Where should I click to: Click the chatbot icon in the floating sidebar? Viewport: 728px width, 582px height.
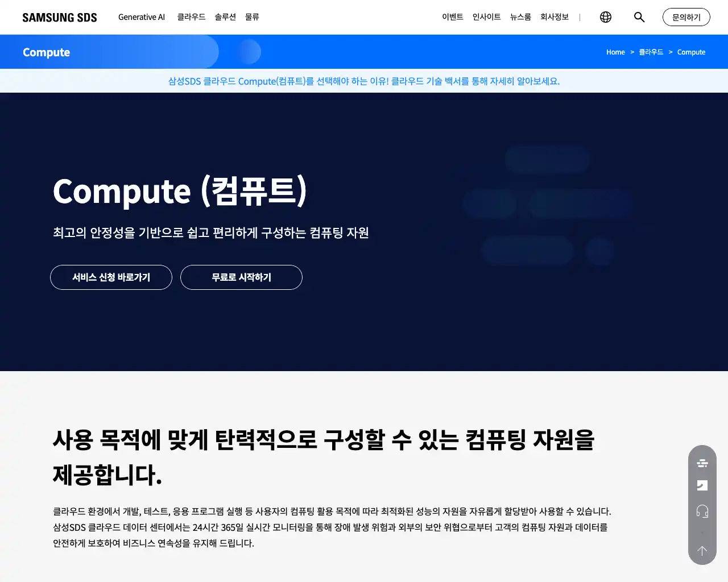coord(702,463)
